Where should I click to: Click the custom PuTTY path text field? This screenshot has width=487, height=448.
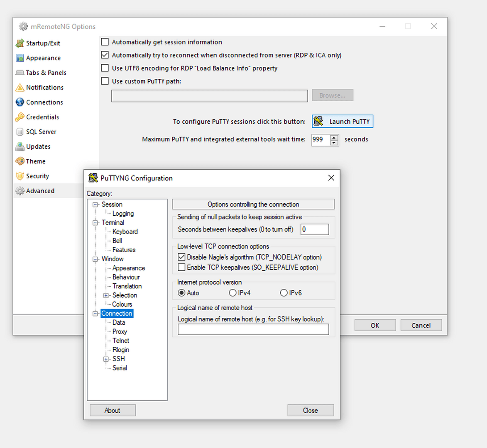pos(210,96)
